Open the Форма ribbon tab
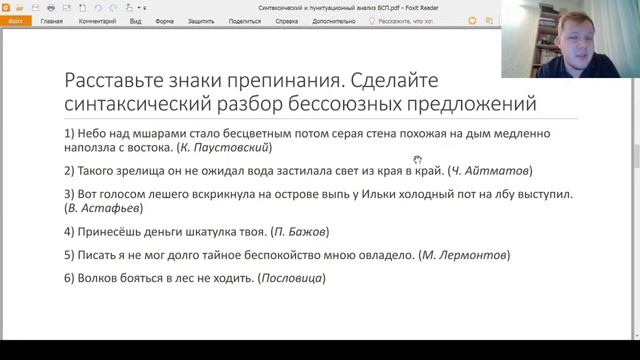This screenshot has width=640, height=360. pyautogui.click(x=164, y=21)
